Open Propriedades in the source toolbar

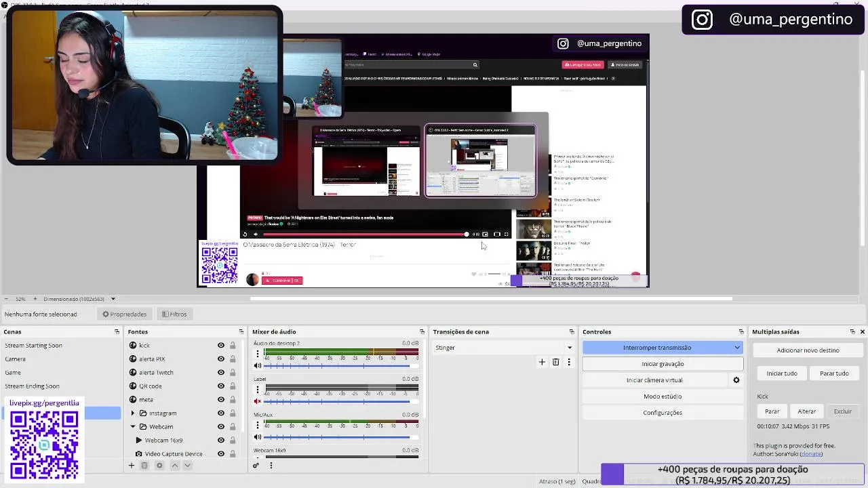124,314
